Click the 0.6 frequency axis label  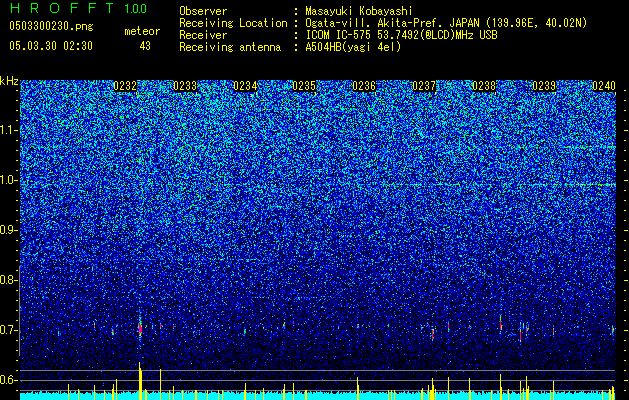pyautogui.click(x=9, y=380)
